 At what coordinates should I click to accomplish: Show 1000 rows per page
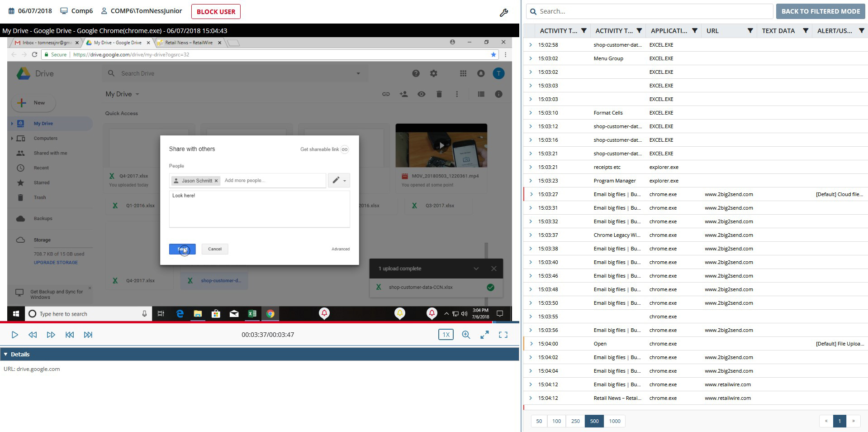click(x=615, y=421)
